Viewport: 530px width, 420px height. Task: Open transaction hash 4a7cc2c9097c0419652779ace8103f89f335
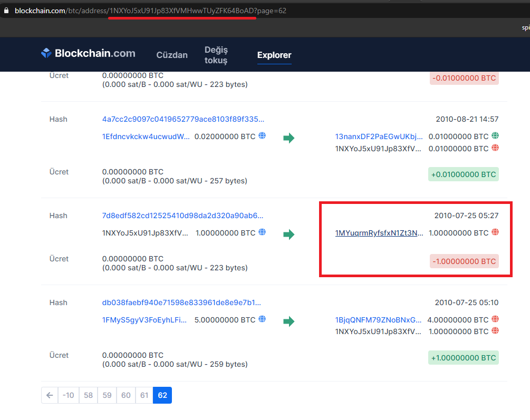point(183,119)
